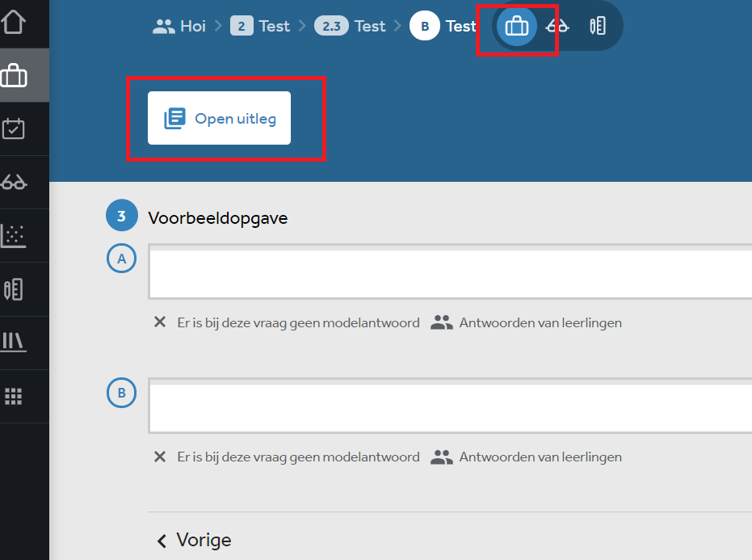
Task: Click the students icon under question A
Action: point(441,322)
